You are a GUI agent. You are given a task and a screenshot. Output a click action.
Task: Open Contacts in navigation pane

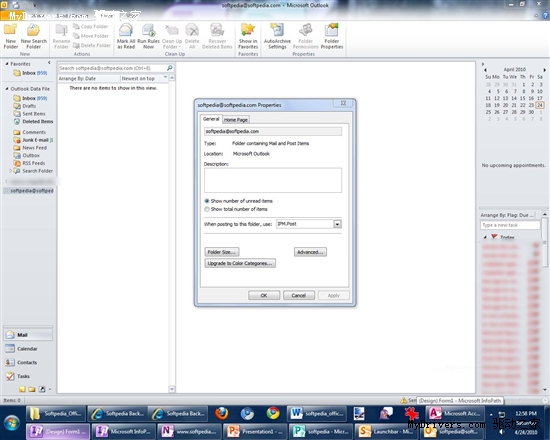tap(28, 362)
